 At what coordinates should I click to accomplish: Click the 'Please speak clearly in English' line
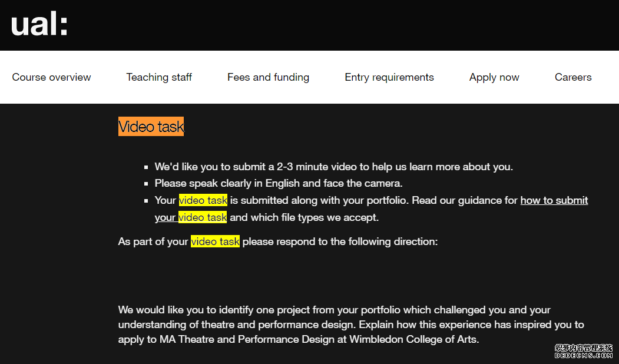(279, 184)
